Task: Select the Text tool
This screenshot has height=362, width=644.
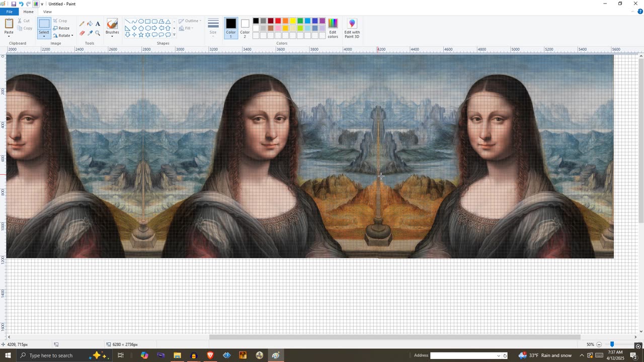Action: [98, 24]
